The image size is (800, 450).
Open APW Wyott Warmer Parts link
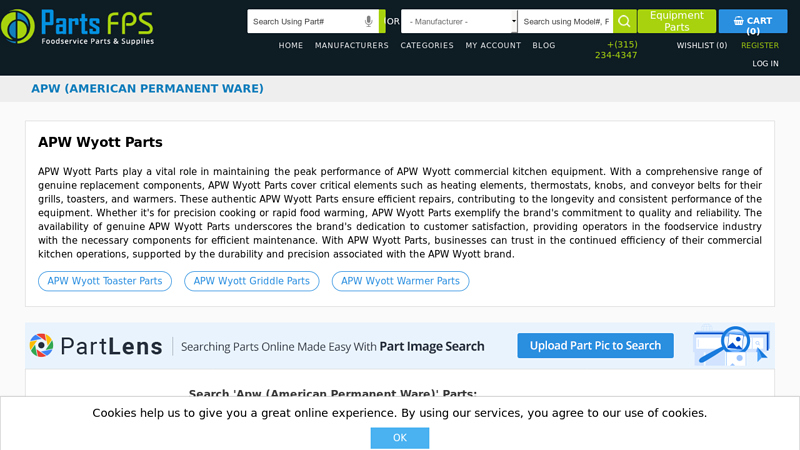click(x=401, y=281)
